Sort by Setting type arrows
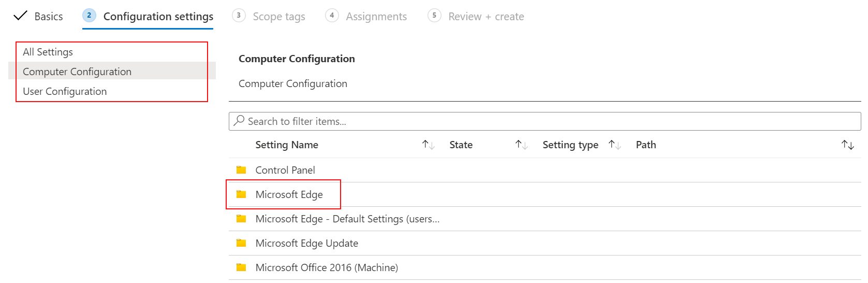 614,145
